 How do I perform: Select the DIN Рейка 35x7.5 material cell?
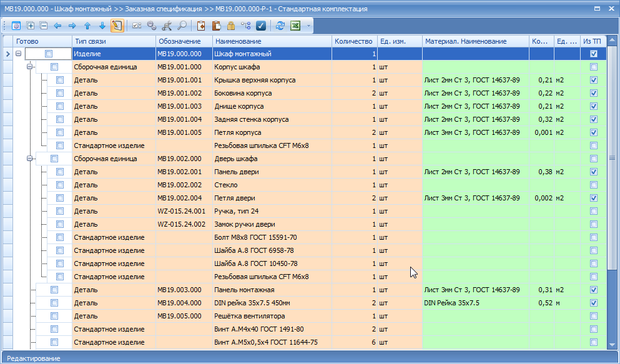[x=476, y=303]
